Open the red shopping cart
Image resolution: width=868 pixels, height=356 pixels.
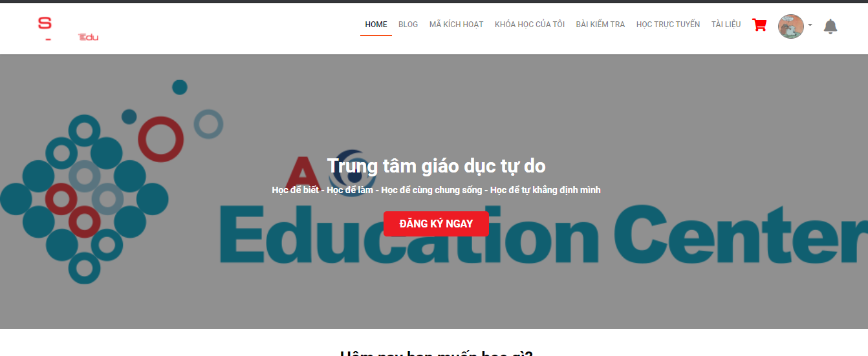click(x=759, y=25)
